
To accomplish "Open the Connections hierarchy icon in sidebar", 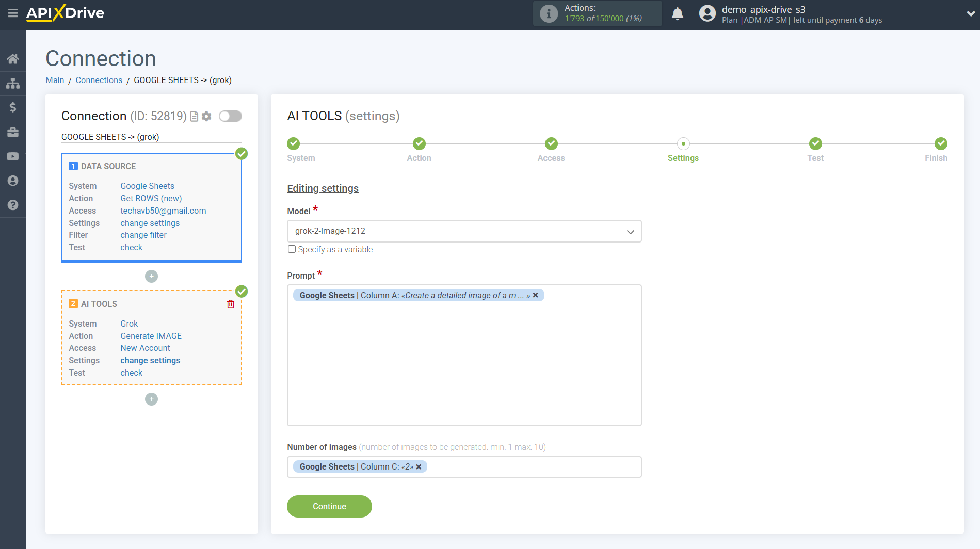I will [13, 83].
